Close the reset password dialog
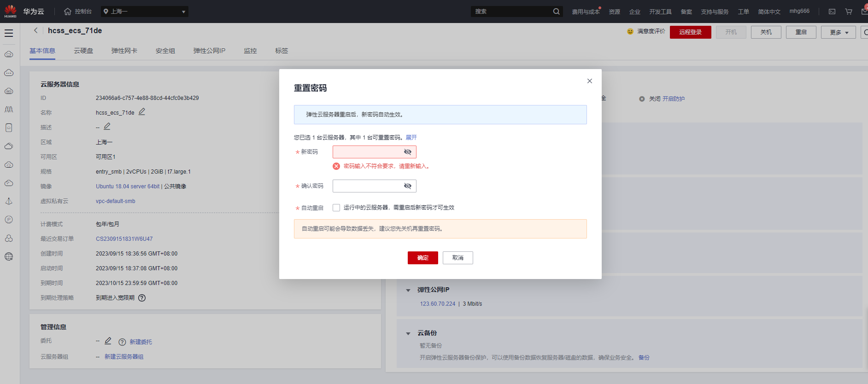Image resolution: width=868 pixels, height=384 pixels. point(590,81)
